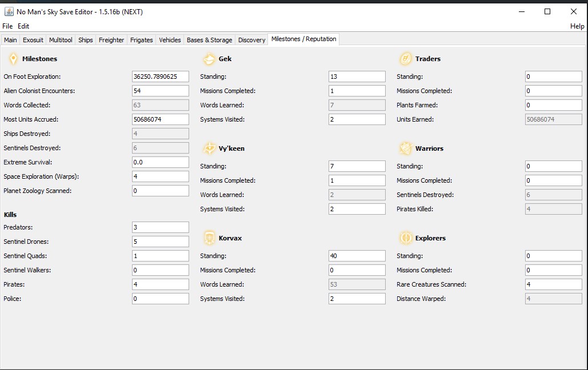Select the Sentinel Drones kills field

tap(160, 242)
